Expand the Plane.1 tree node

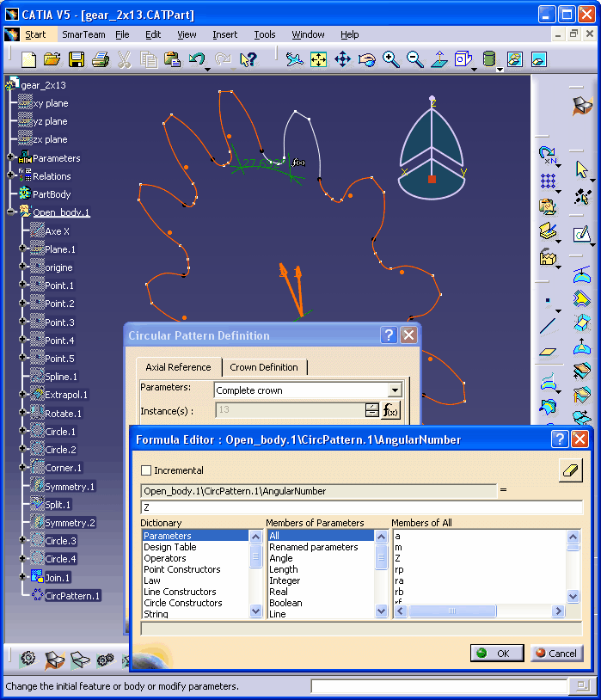pos(22,248)
